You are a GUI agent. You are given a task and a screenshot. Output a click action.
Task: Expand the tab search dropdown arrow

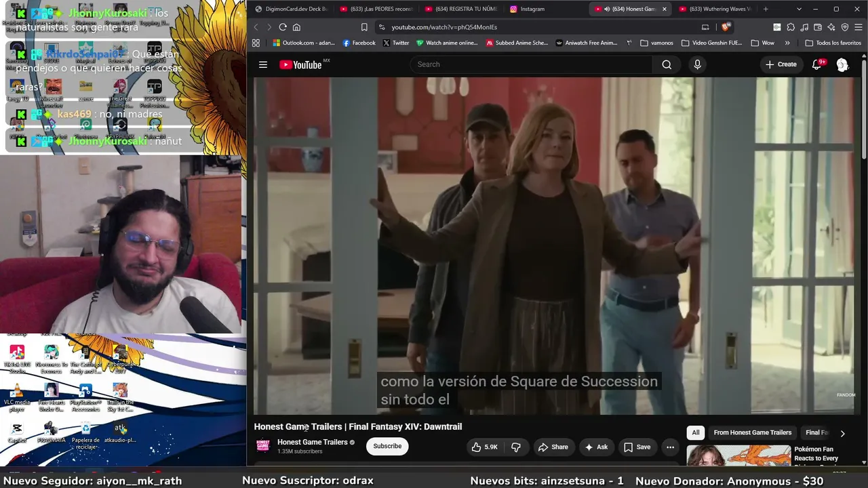799,9
